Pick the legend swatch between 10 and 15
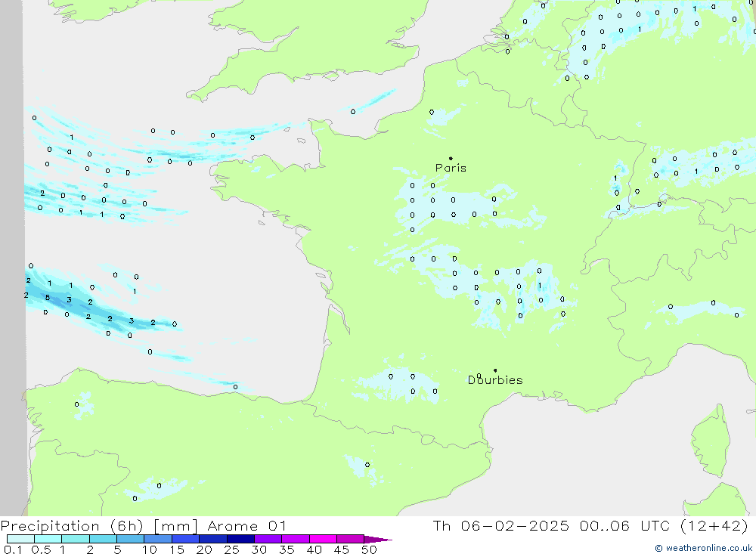This screenshot has width=756, height=554. coord(158,539)
